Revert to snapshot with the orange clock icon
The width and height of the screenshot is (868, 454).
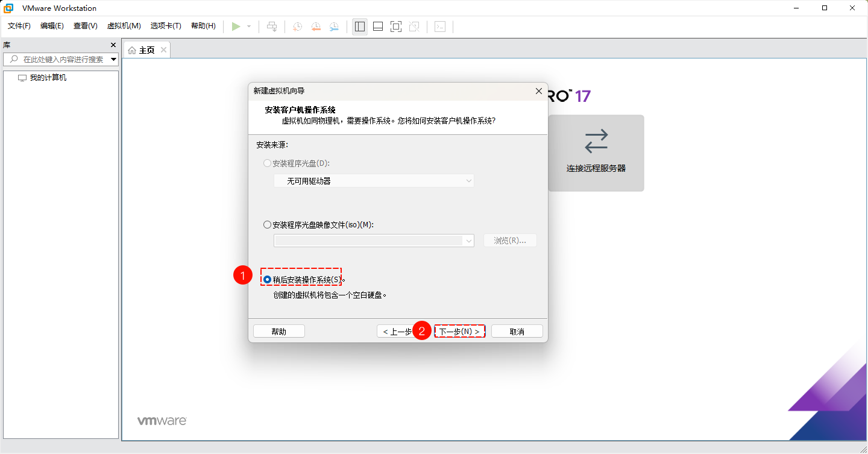point(315,26)
